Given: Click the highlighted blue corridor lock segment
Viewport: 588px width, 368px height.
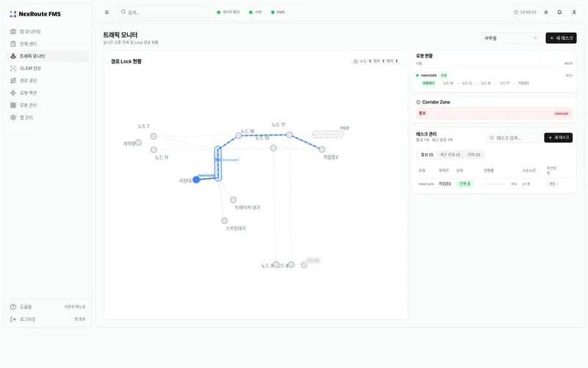Looking at the screenshot, I should tap(218, 163).
